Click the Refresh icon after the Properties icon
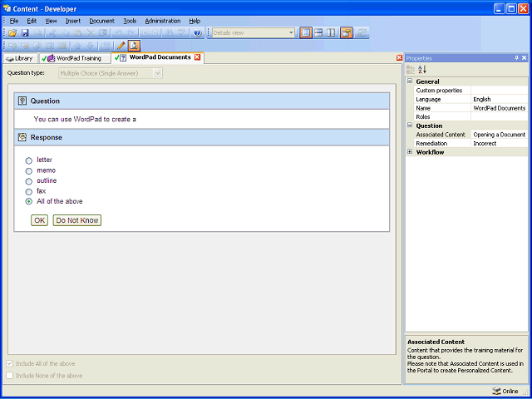 (x=362, y=33)
